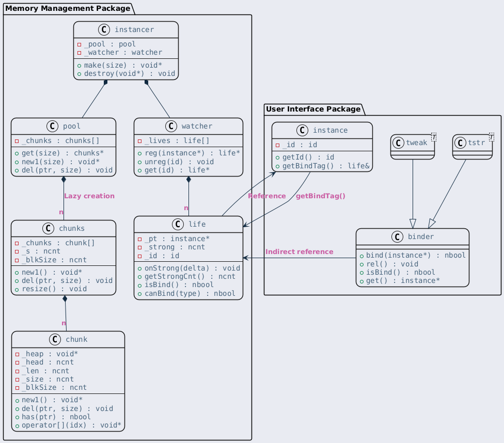The height and width of the screenshot is (443, 504).
Task: Click the Indirect reference label
Action: [300, 252]
